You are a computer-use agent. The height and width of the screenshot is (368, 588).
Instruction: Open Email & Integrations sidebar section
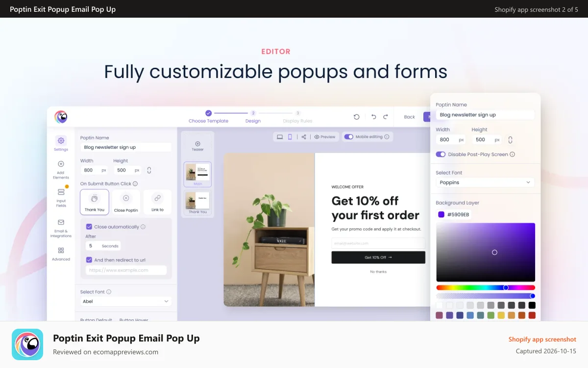pyautogui.click(x=61, y=228)
